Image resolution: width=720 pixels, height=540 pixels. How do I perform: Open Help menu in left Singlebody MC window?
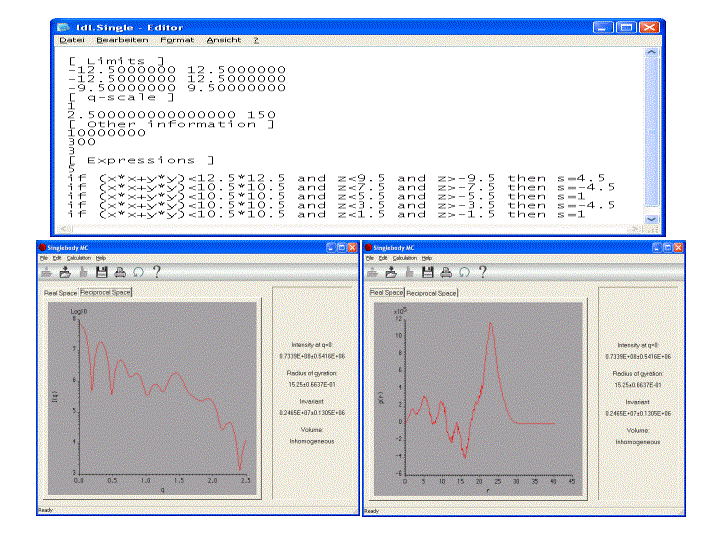pos(101,258)
